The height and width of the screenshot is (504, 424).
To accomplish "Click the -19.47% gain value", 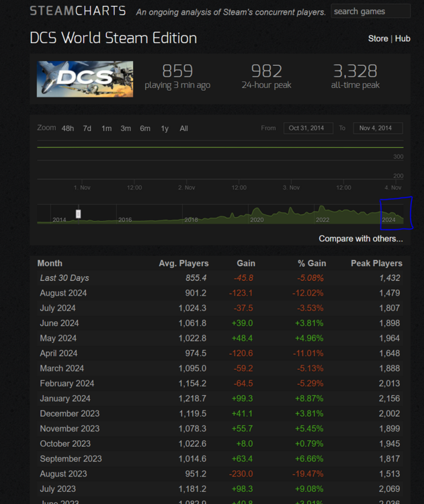I will tap(308, 474).
